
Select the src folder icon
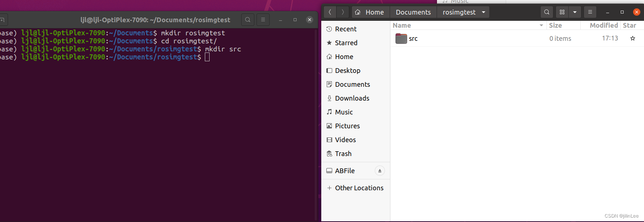[x=401, y=38]
